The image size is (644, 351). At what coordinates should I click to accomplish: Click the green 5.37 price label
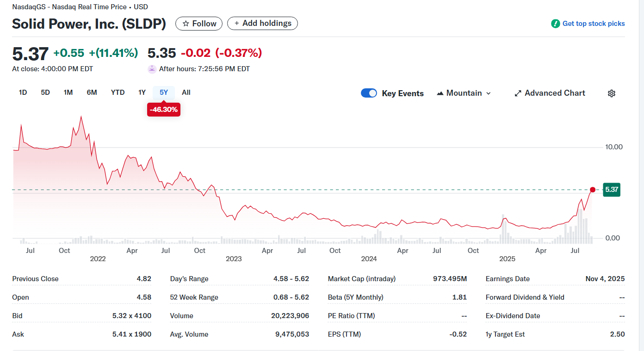(612, 190)
